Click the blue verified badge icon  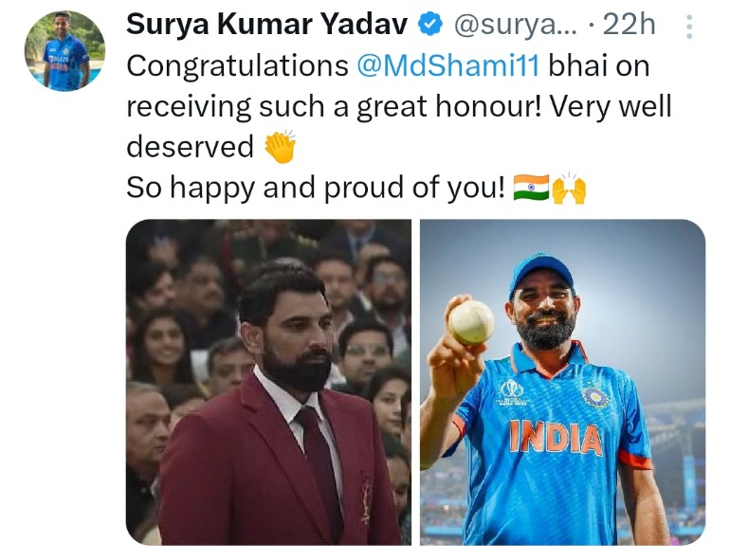tap(430, 25)
